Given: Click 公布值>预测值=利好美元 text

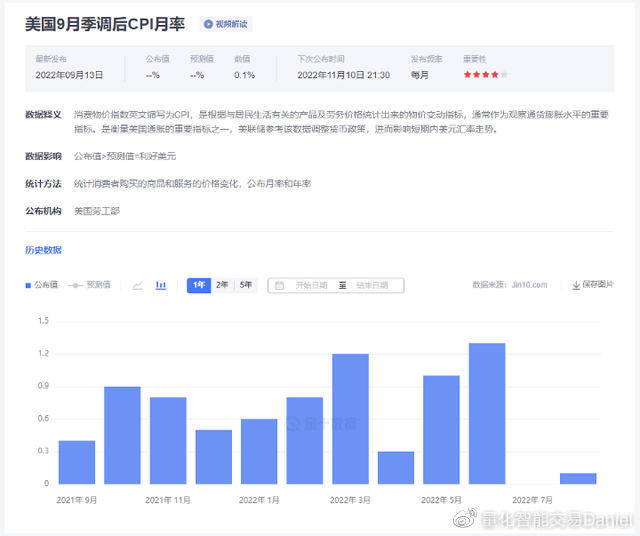Looking at the screenshot, I should [x=125, y=156].
